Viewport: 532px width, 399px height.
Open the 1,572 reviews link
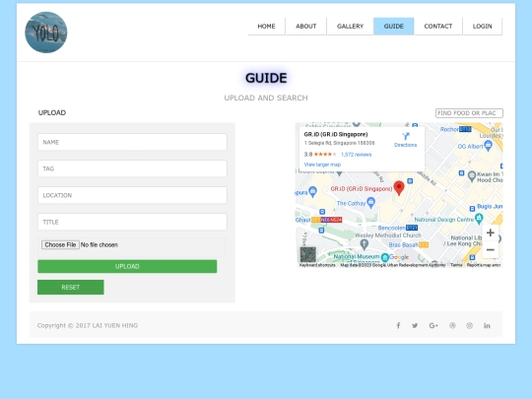(357, 155)
